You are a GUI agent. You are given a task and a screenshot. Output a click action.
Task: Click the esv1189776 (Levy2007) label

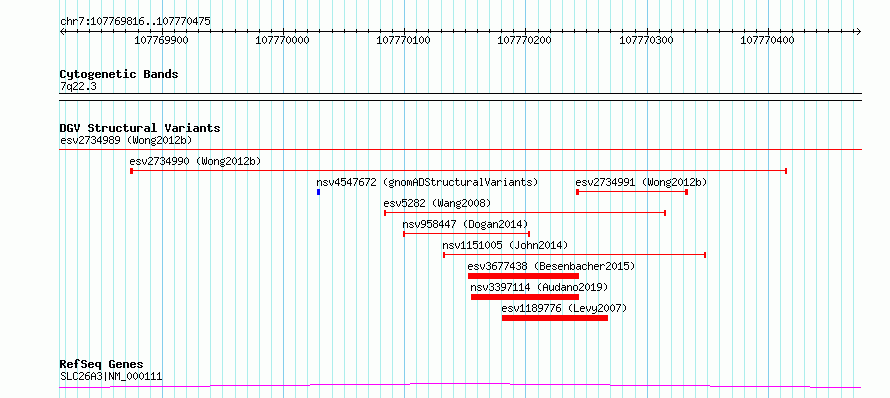point(564,308)
